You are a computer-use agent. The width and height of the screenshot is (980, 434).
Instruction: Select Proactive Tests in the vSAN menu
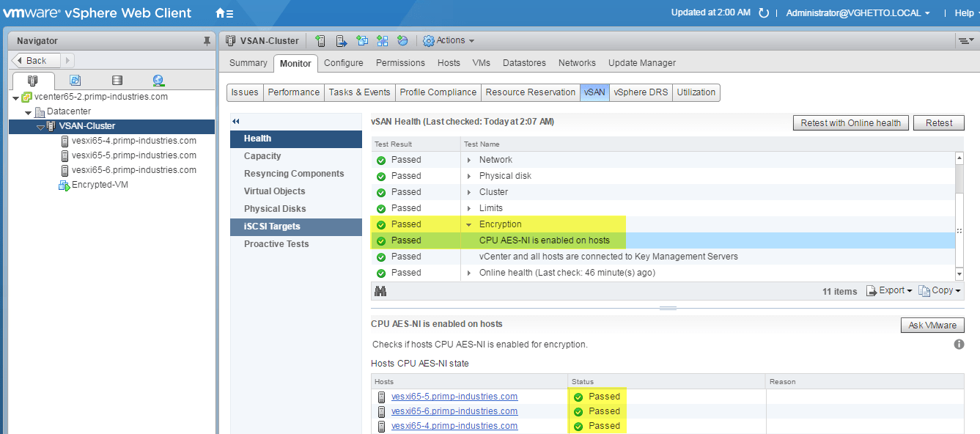(x=296, y=244)
